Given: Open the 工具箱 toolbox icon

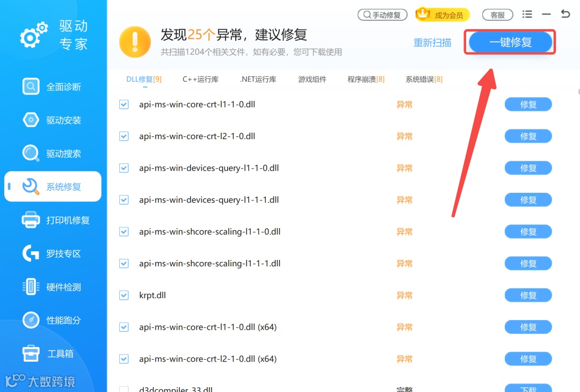Looking at the screenshot, I should [x=31, y=353].
